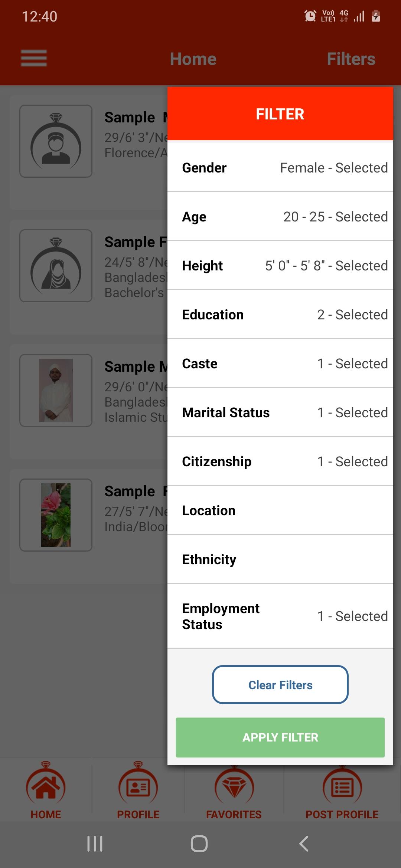Open the Employment Status filter
The image size is (401, 868).
tap(280, 616)
